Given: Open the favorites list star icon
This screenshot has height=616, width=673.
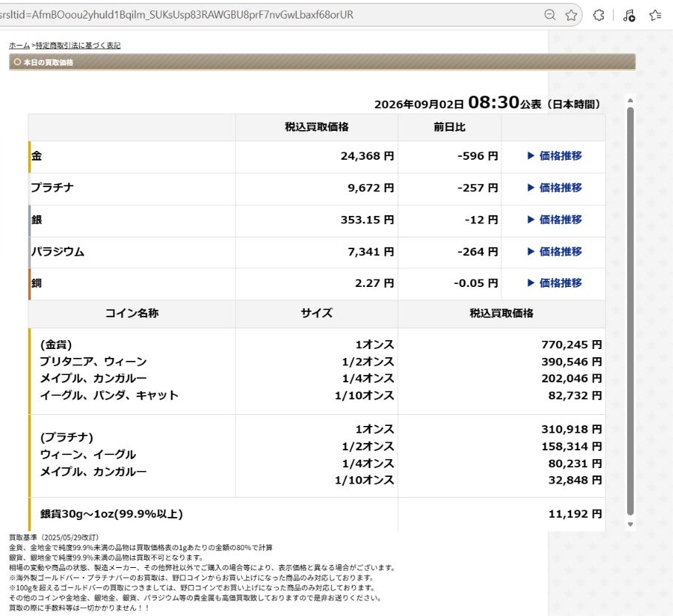Looking at the screenshot, I should [655, 15].
